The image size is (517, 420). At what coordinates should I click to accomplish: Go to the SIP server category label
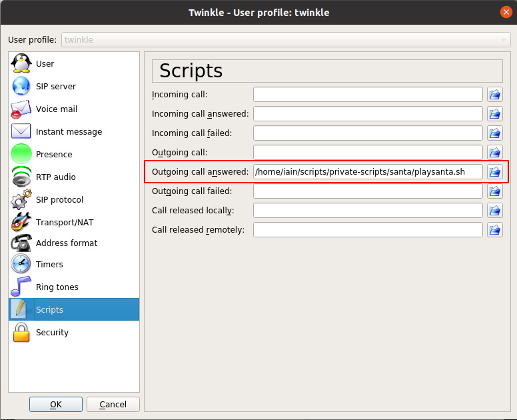point(56,86)
